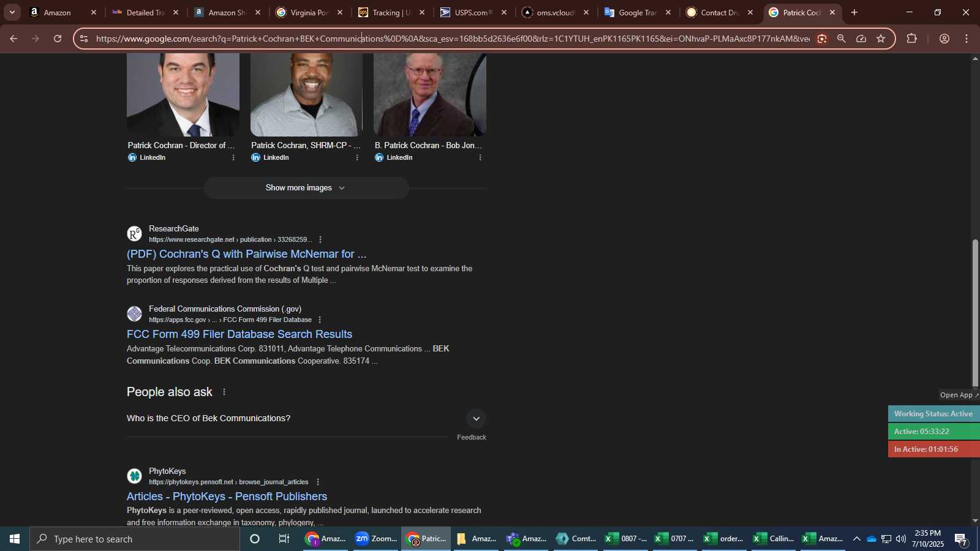Image resolution: width=980 pixels, height=551 pixels.
Task: Open more options for B. Patrick Cochran image
Action: click(x=480, y=157)
